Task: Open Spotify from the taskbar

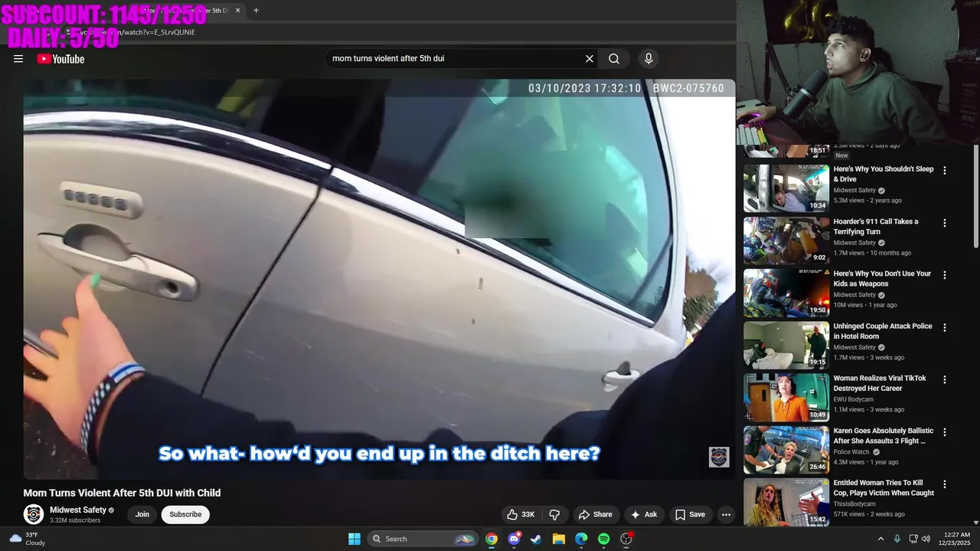Action: [x=603, y=539]
